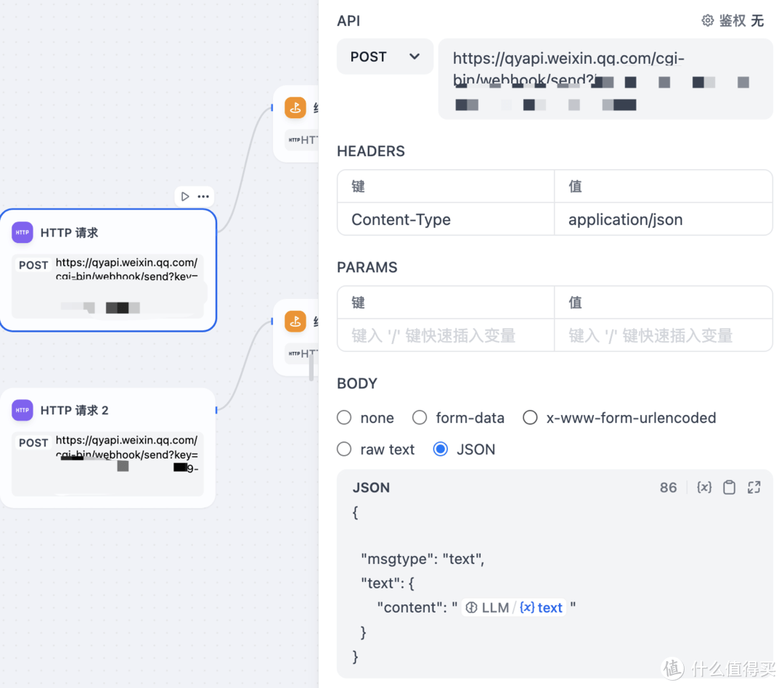Select the orange end-node flag icon at top
Viewport: 784px width, 688px height.
point(295,107)
